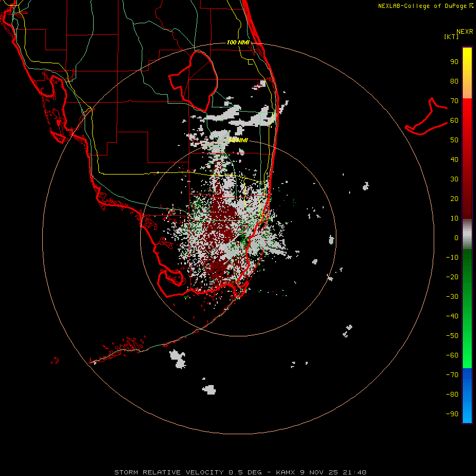The width and height of the screenshot is (476, 476).
Task: Click the blue segment of the color bar
Action: 467,395
